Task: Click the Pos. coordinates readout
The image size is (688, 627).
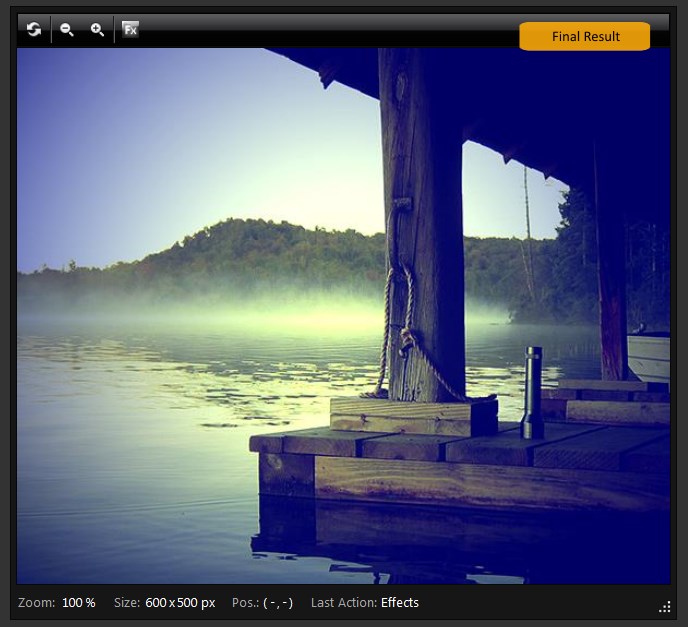Action: [262, 602]
